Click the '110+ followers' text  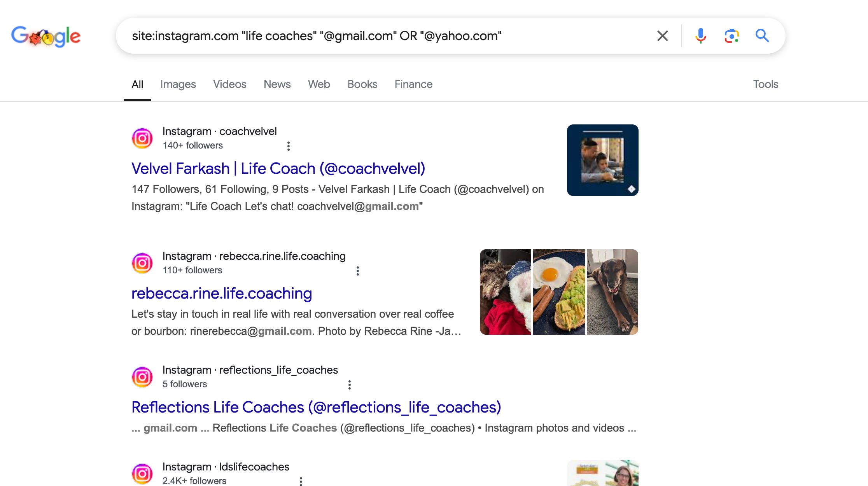192,270
